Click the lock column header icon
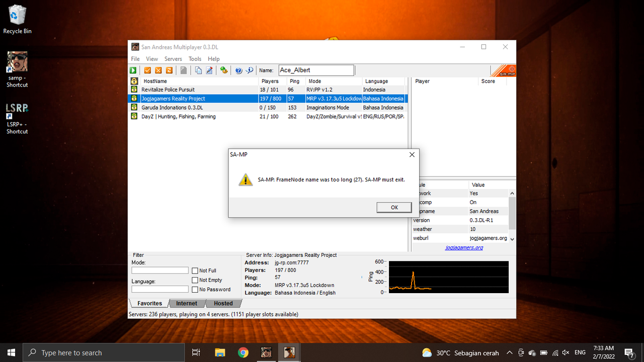The width and height of the screenshot is (644, 362). [134, 81]
